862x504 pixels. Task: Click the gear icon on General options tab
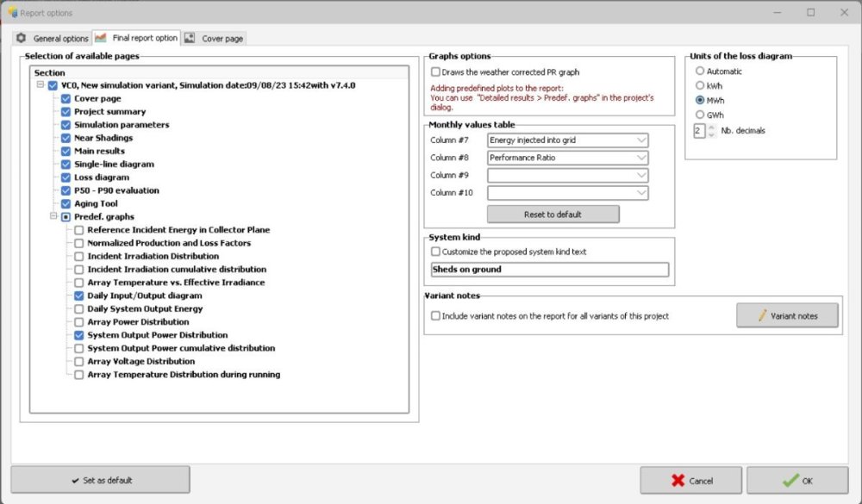[x=22, y=39]
